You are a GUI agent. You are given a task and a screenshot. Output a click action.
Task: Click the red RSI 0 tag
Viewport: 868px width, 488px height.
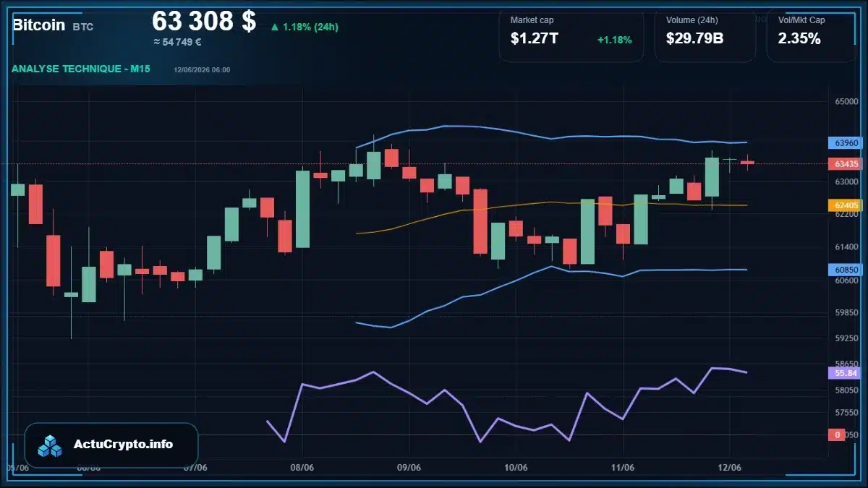[837, 435]
